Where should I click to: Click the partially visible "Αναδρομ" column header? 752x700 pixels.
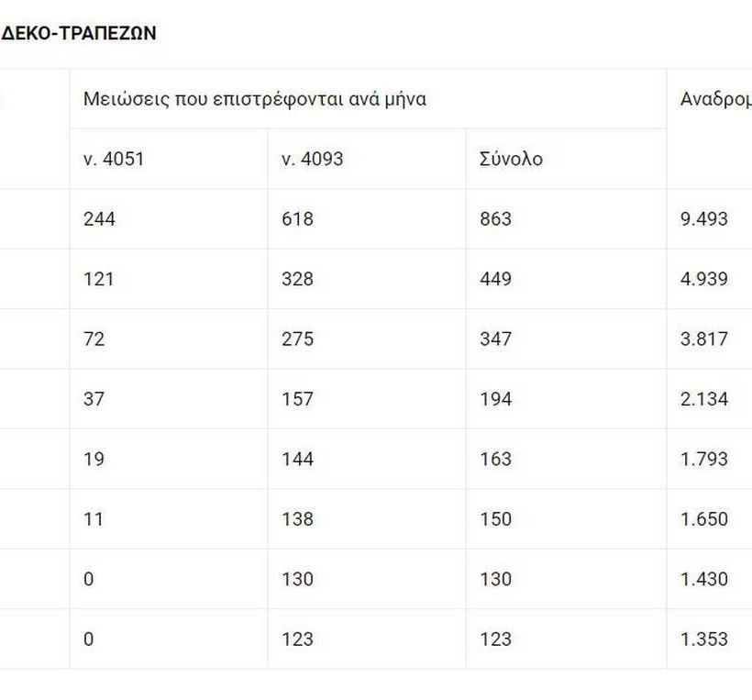(715, 99)
